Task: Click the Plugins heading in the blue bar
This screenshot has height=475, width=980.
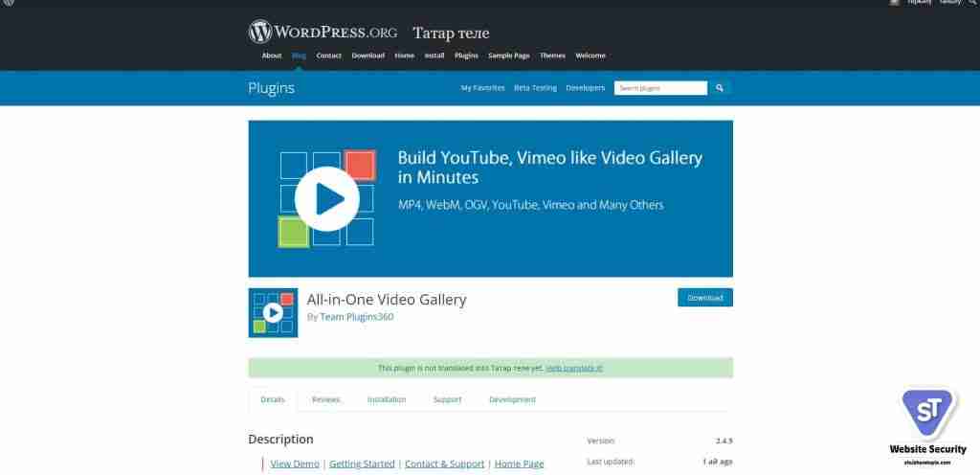Action: (x=271, y=88)
